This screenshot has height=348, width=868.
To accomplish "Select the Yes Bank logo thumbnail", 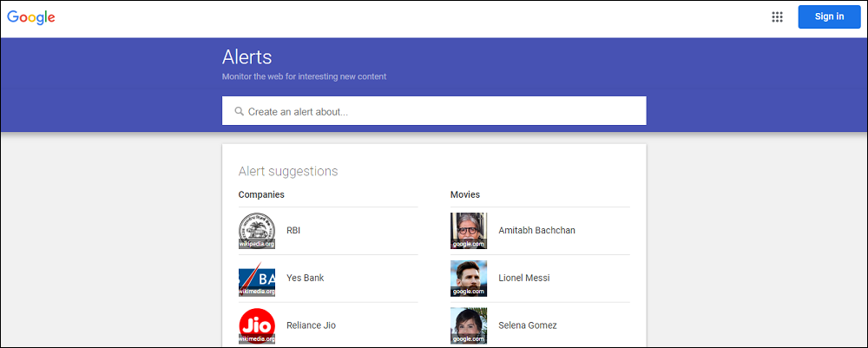I will (257, 279).
